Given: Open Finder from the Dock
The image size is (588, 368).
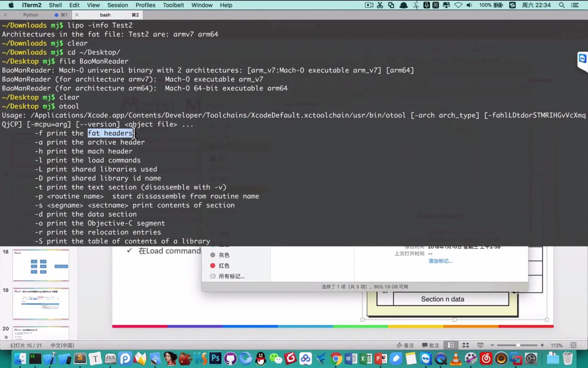Looking at the screenshot, I should pos(20,358).
